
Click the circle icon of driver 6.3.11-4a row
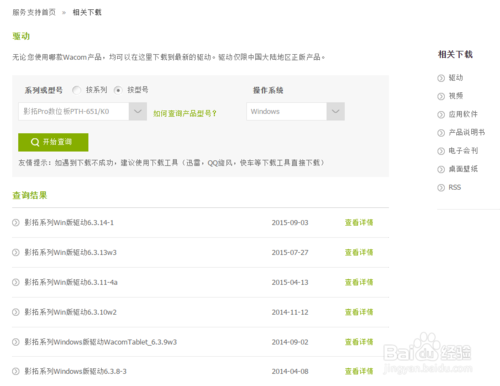click(16, 282)
